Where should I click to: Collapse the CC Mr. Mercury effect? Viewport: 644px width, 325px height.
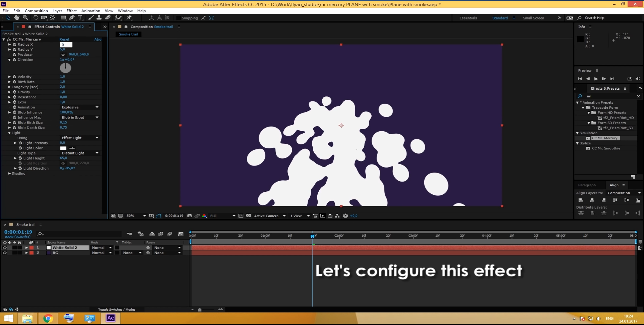coord(4,40)
